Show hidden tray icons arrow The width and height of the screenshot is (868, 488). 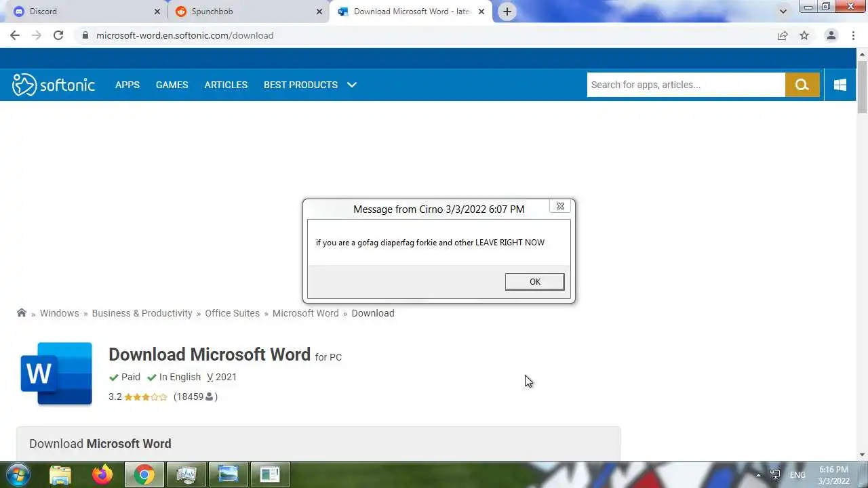tap(758, 474)
